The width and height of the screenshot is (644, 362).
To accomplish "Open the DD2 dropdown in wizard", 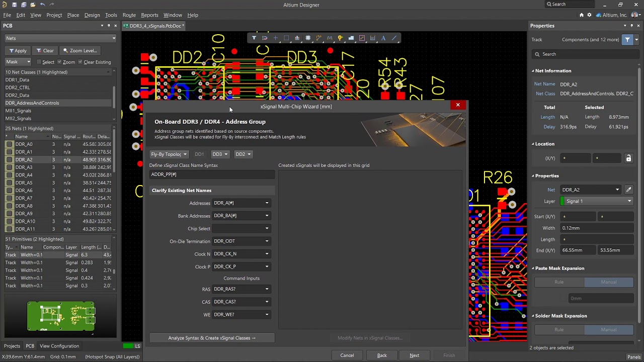I will click(243, 154).
